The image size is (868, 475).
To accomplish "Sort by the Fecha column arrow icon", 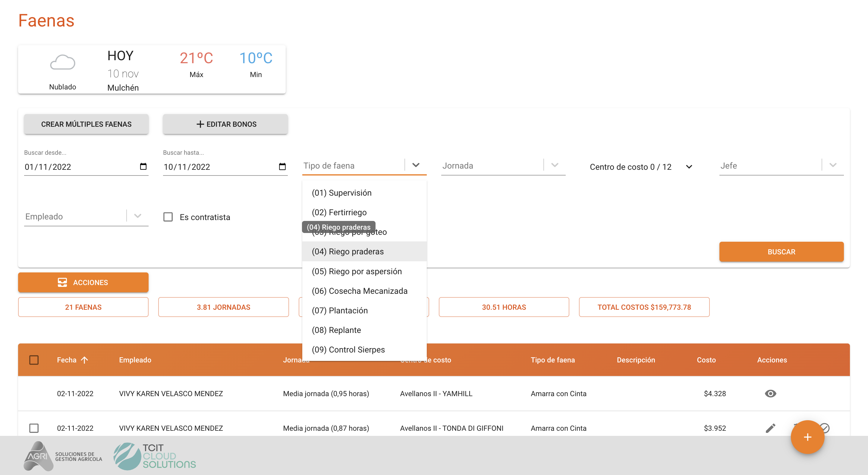I will [85, 360].
